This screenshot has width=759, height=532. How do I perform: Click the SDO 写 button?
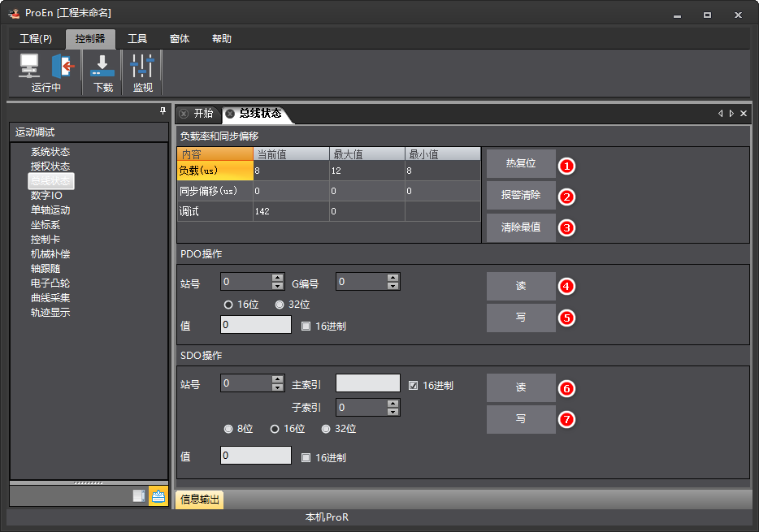click(x=521, y=419)
